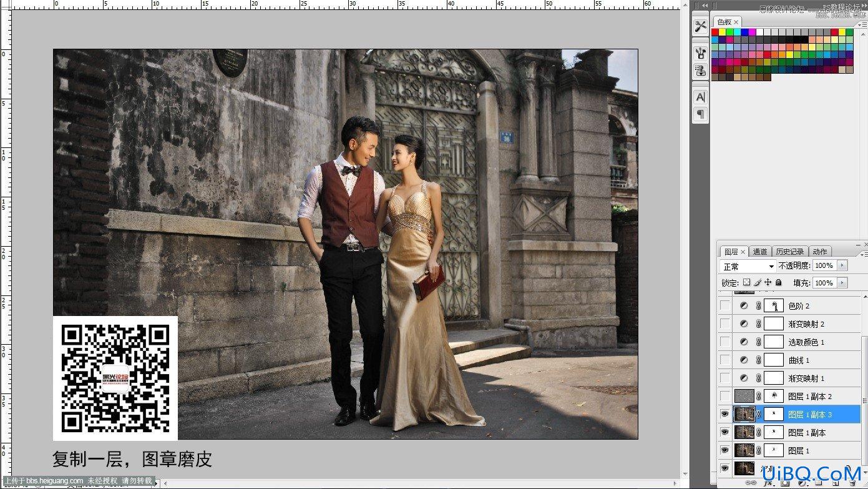Show the 色阶 2 layer visibility box
Image resolution: width=868 pixels, height=489 pixels.
tap(724, 306)
